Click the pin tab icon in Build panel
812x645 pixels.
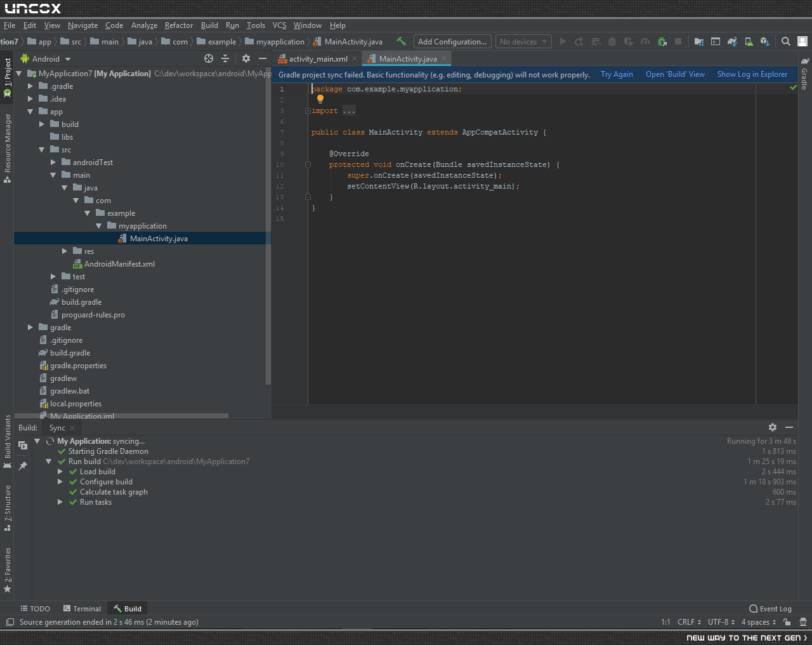pyautogui.click(x=23, y=465)
